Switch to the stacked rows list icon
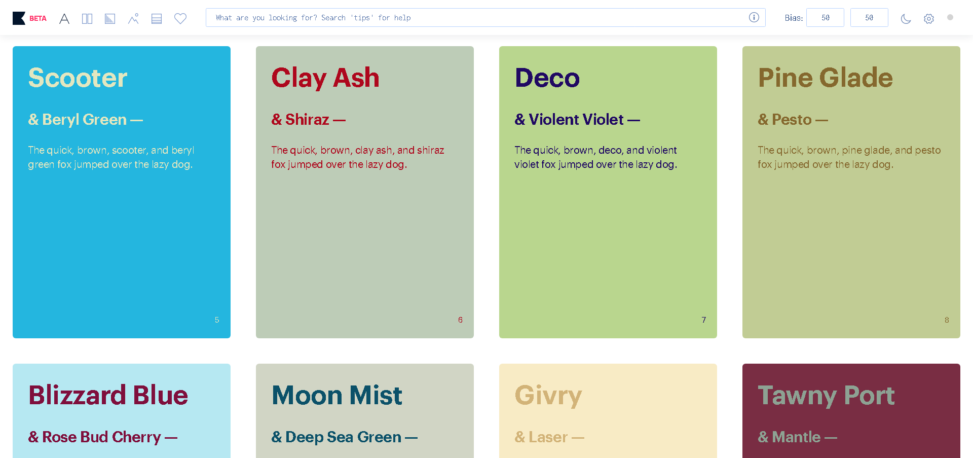973x458 pixels. [x=156, y=19]
